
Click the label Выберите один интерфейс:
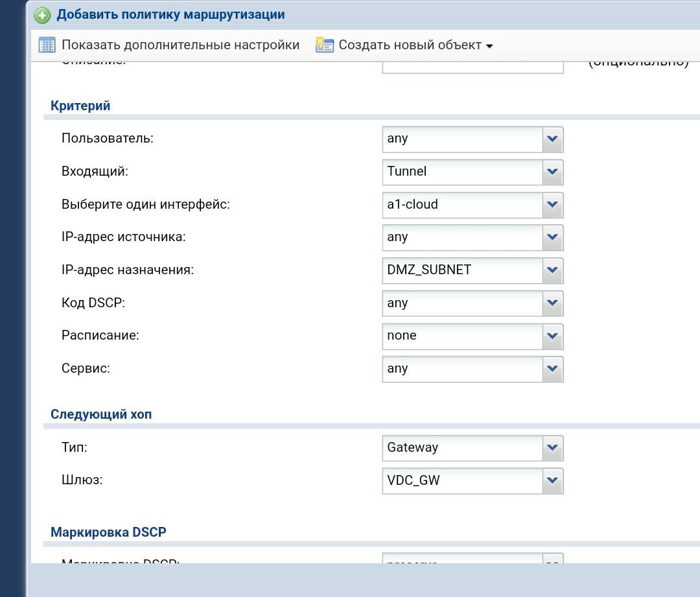146,204
